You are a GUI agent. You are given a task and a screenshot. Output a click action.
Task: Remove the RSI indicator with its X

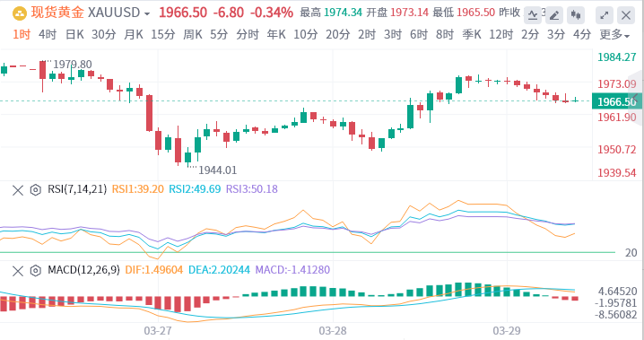coord(18,190)
